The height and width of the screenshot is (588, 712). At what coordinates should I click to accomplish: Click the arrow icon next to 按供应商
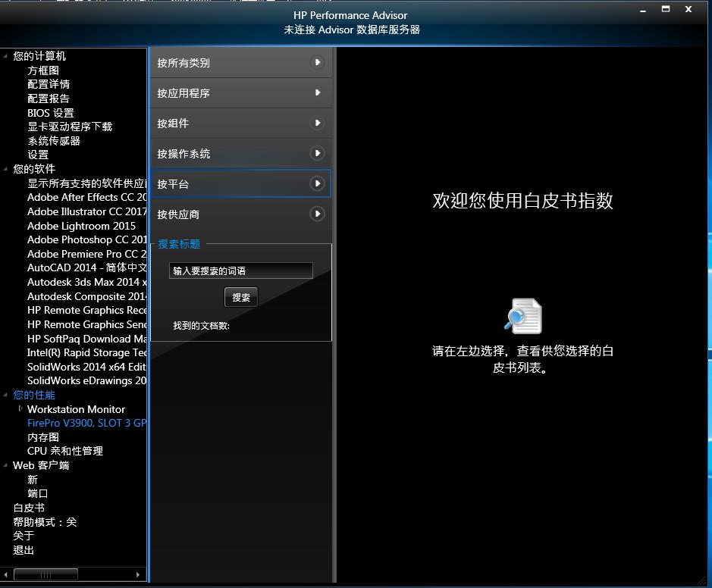pos(318,214)
